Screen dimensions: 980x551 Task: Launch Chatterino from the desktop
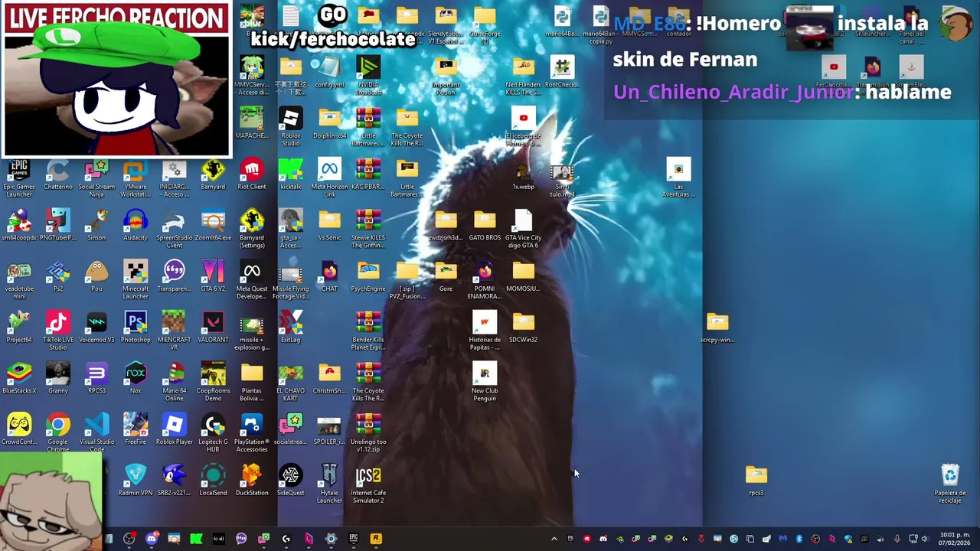(x=58, y=175)
